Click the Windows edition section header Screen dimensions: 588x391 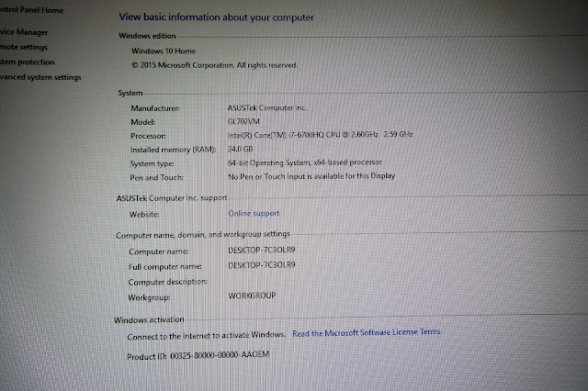[x=147, y=36]
